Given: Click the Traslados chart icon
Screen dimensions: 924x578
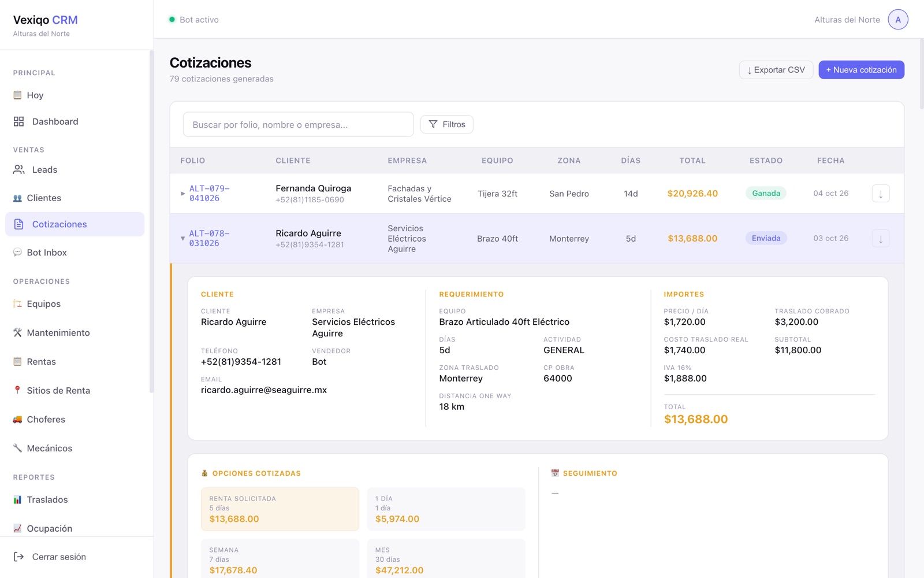Looking at the screenshot, I should 17,500.
